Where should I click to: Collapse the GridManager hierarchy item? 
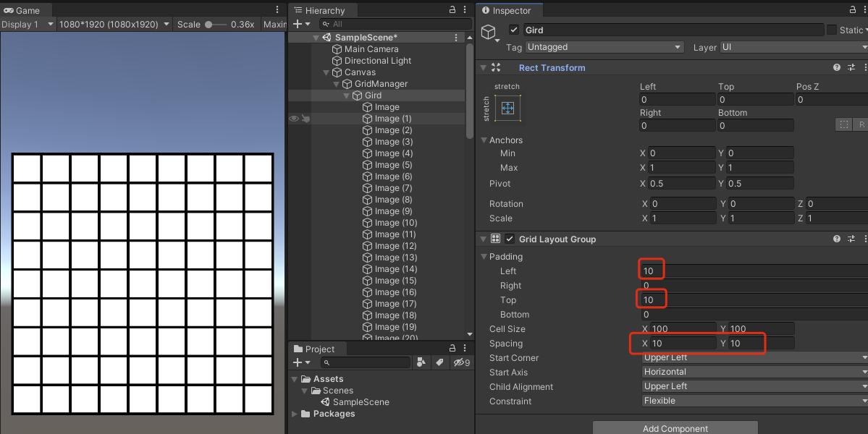(x=336, y=83)
